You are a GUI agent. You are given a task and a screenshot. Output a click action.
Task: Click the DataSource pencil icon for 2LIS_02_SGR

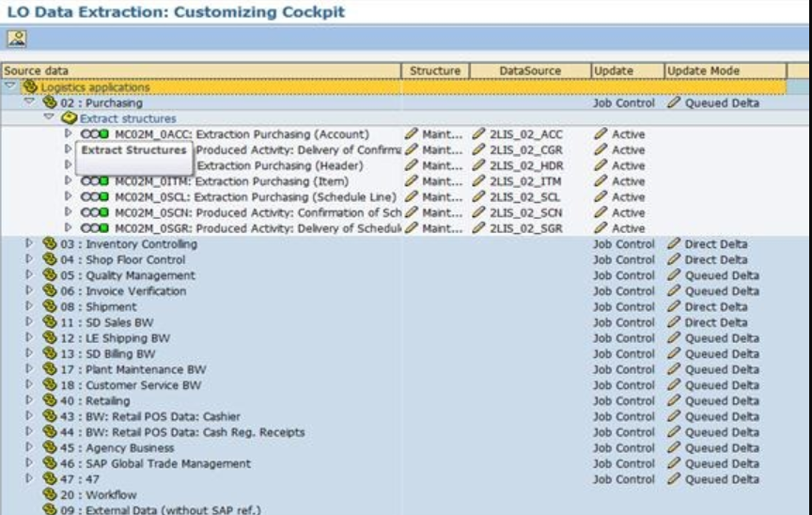point(479,227)
